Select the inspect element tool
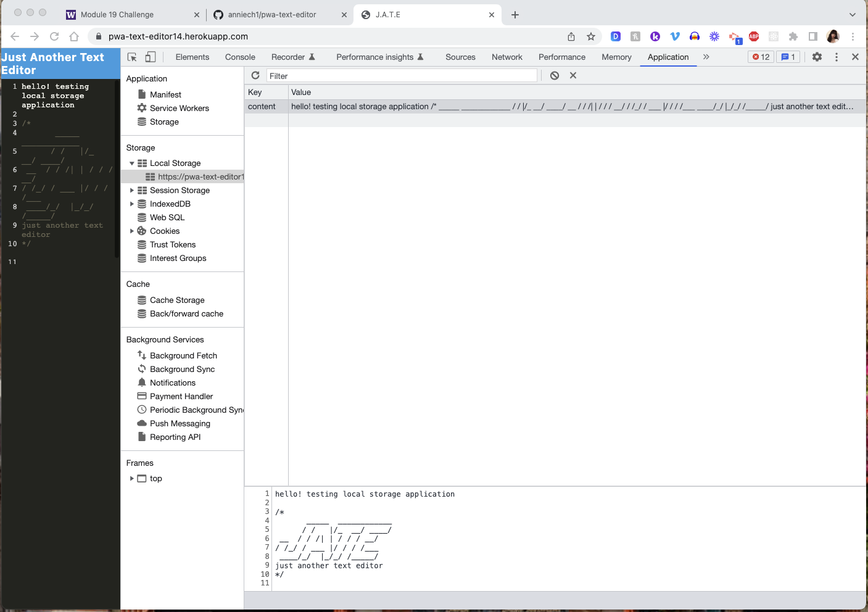 click(x=131, y=57)
